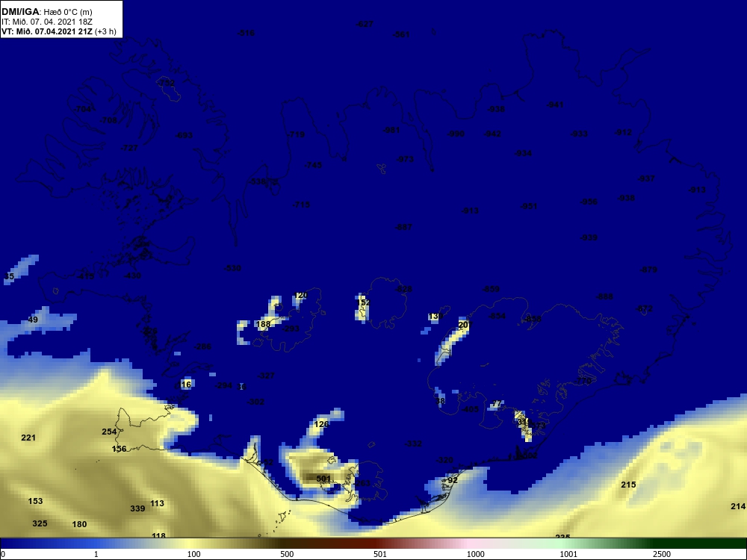Click the map value -887
This screenshot has width=747, height=560.
pyautogui.click(x=403, y=227)
